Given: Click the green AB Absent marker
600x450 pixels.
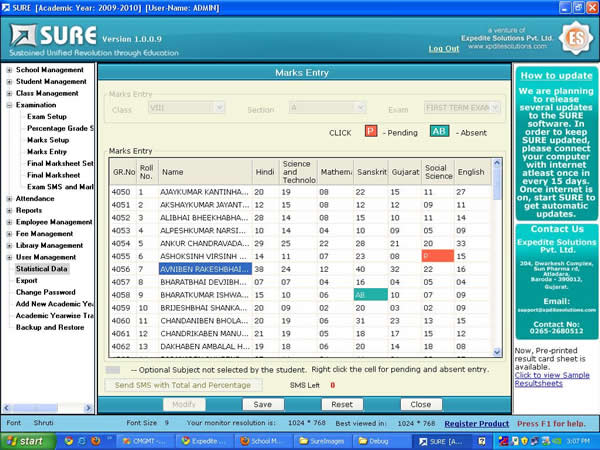Looking at the screenshot, I should pyautogui.click(x=439, y=132).
